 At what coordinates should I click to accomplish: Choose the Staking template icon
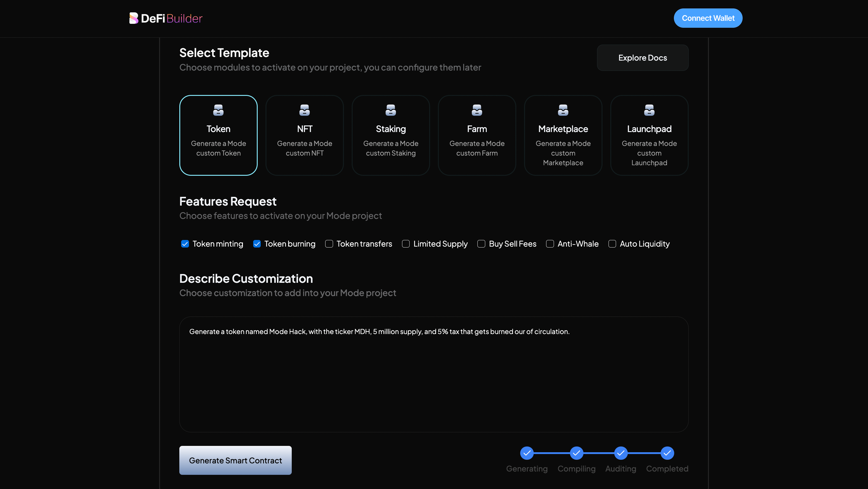point(391,110)
